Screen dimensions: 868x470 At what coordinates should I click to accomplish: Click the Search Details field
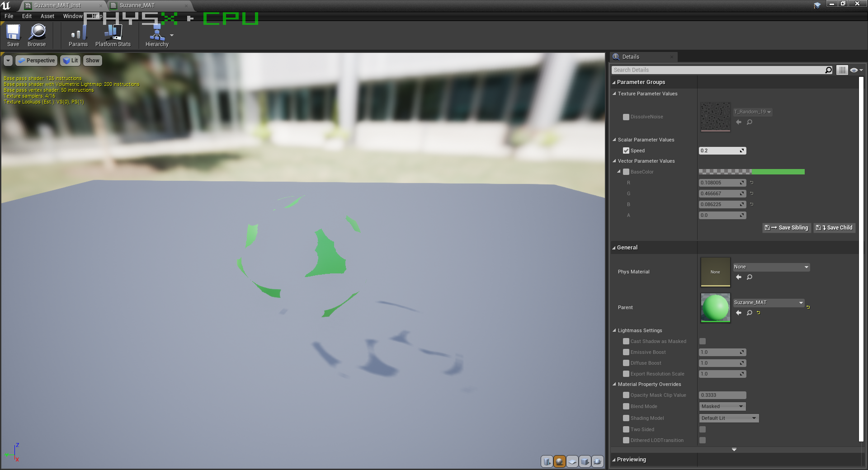718,70
